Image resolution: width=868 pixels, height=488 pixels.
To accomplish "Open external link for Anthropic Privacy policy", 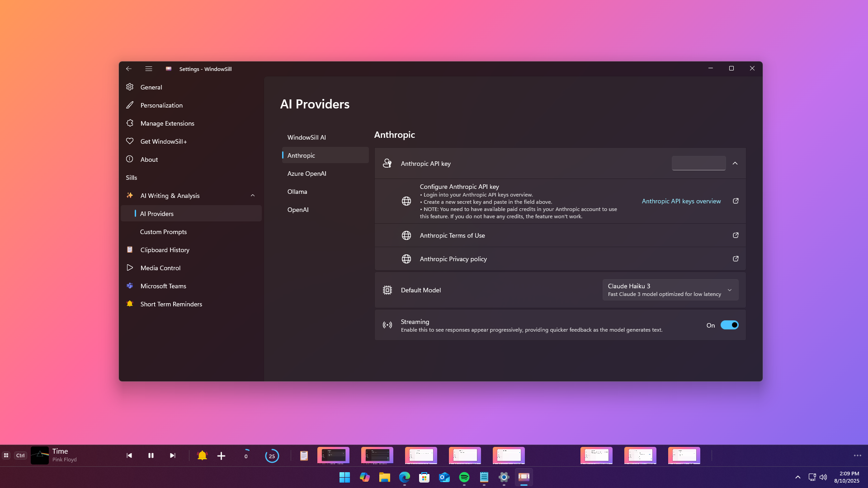I will (x=736, y=259).
